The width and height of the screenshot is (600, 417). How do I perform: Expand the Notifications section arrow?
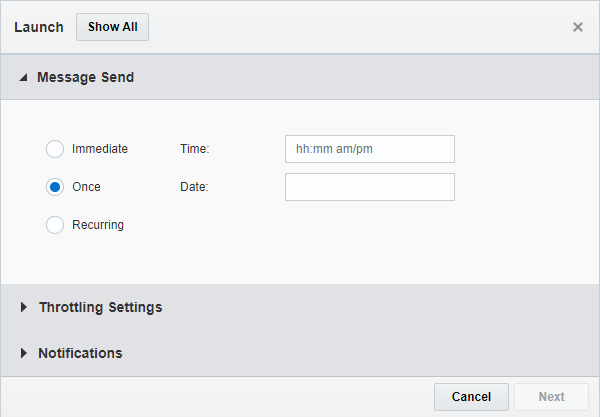click(x=24, y=353)
